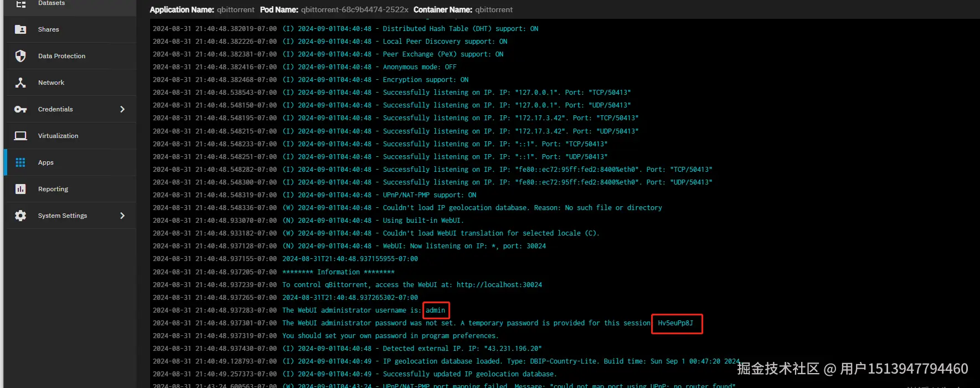Screen dimensions: 980x388
Task: Click the WebUI Now listening port 30024 line
Action: [x=349, y=246]
